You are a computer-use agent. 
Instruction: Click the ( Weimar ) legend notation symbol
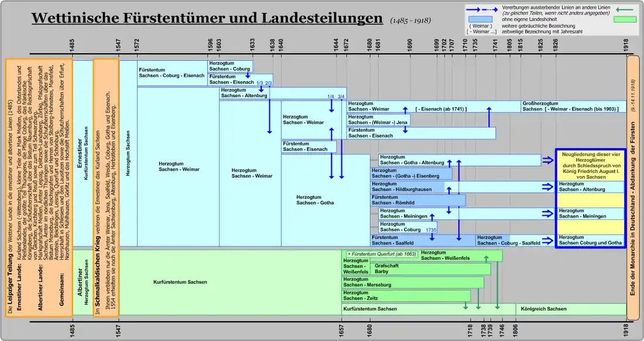481,25
